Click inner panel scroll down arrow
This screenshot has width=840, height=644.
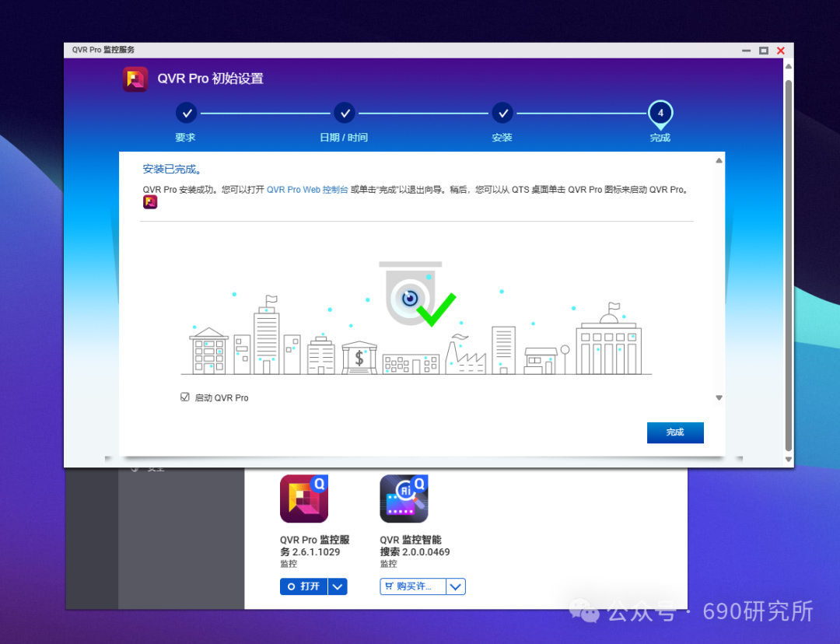(719, 397)
